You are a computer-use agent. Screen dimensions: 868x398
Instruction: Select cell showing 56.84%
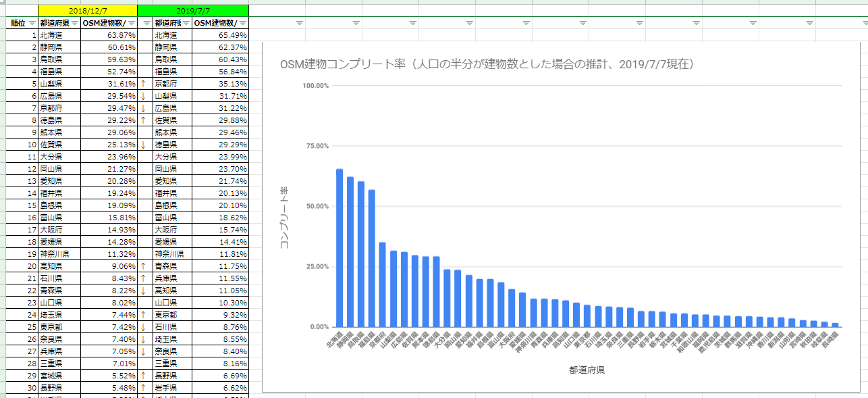pos(220,72)
